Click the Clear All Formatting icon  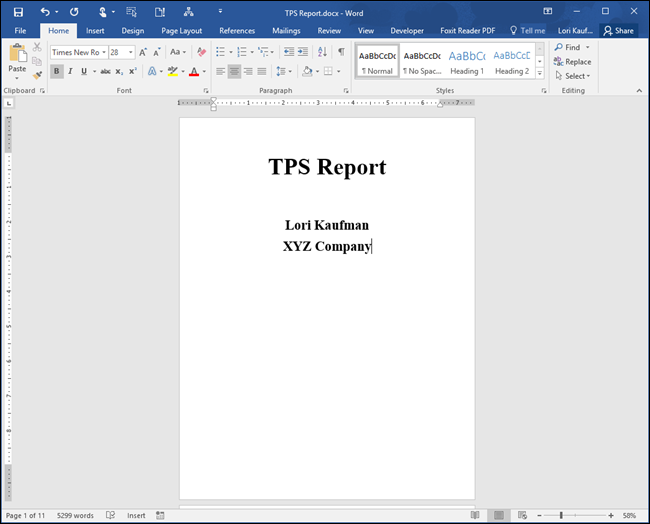click(201, 51)
